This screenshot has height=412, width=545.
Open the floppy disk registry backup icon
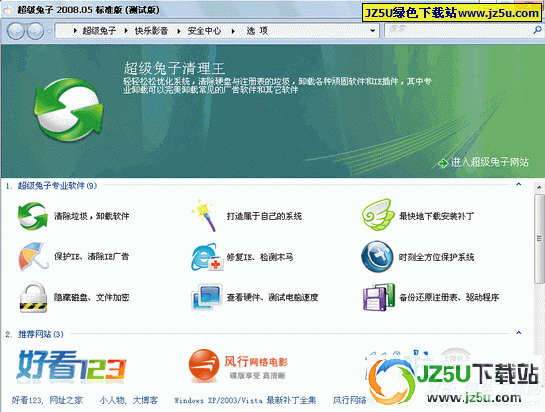379,297
